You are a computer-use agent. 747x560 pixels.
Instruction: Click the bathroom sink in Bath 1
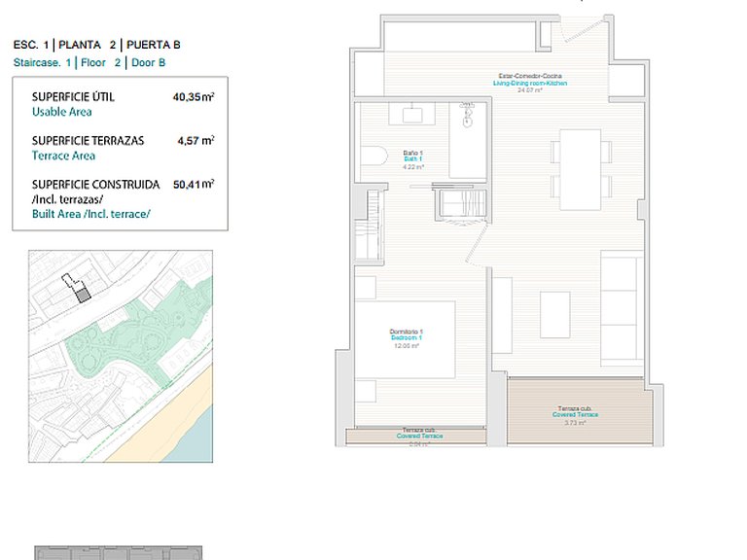pos(412,114)
